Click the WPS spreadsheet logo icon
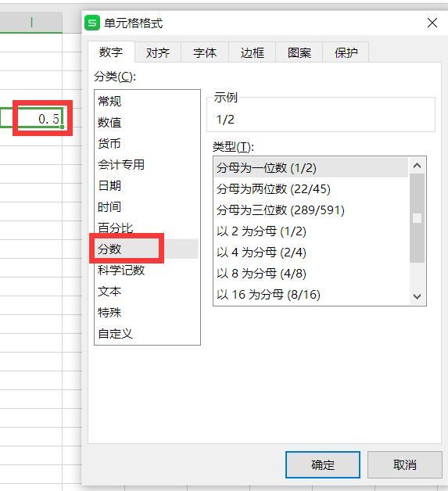This screenshot has height=491, width=448. 92,23
